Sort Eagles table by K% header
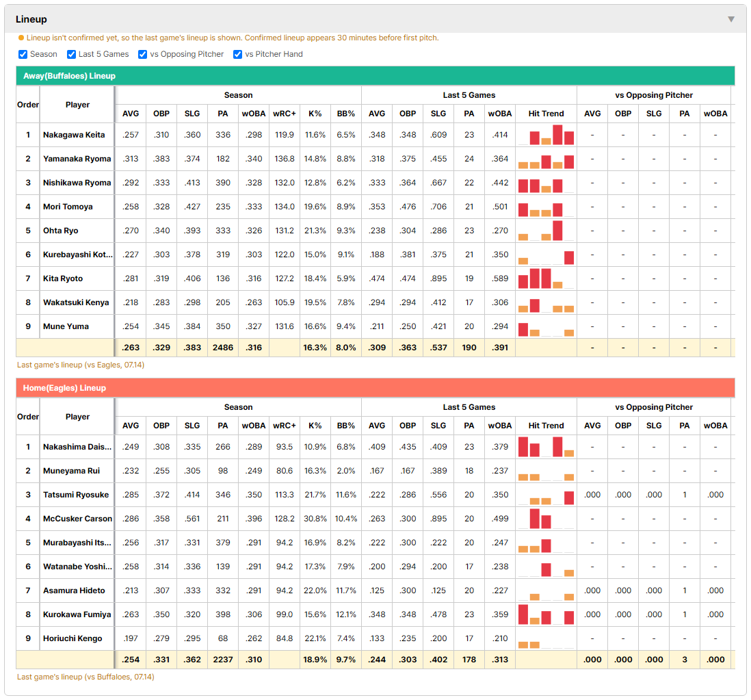 pyautogui.click(x=315, y=426)
